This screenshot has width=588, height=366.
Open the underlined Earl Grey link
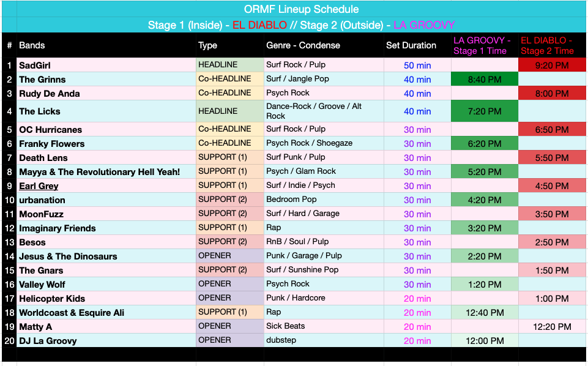pyautogui.click(x=39, y=186)
